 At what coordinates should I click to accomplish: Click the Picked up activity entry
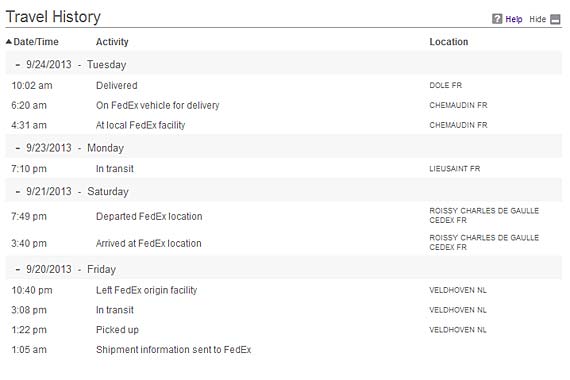click(284, 330)
